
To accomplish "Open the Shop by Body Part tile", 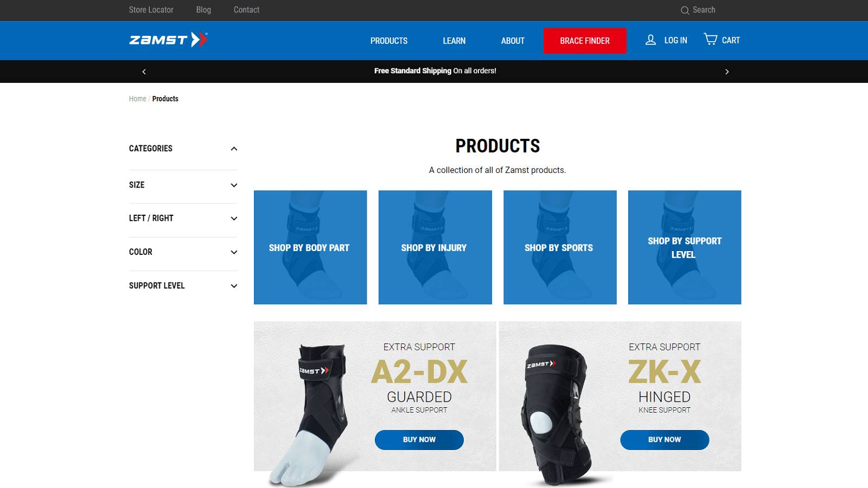I will [x=310, y=247].
